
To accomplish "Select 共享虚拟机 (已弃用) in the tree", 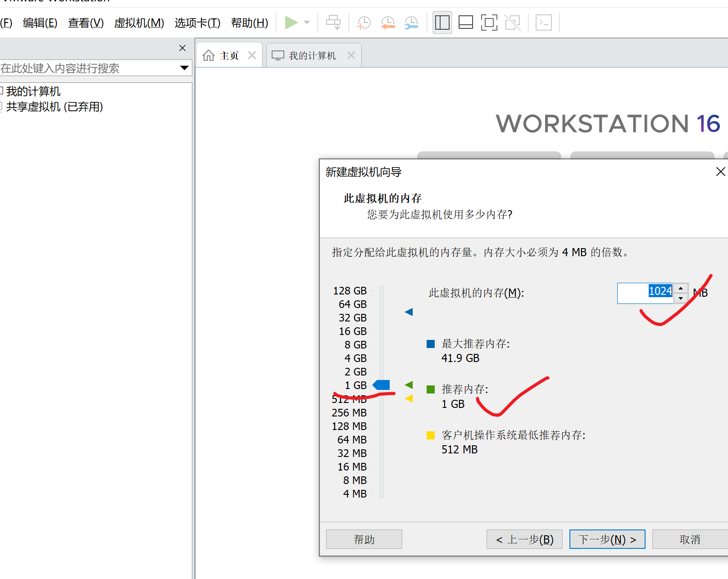I will [x=55, y=107].
